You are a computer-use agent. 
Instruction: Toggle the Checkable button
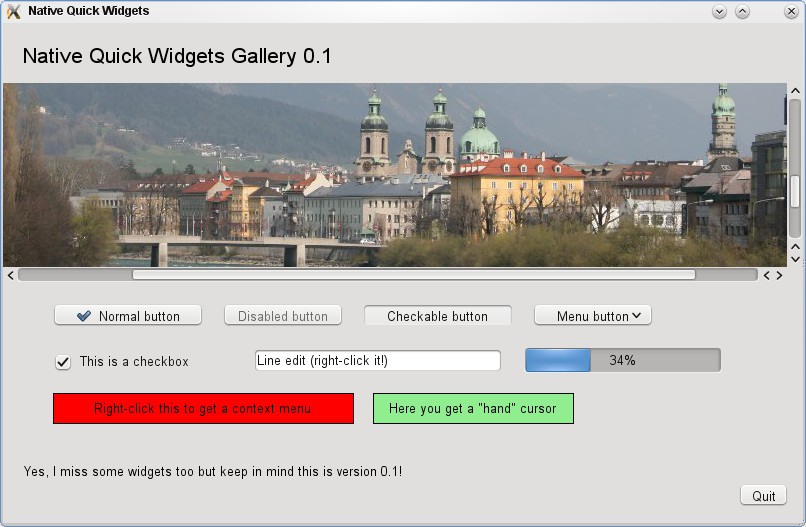pos(437,315)
